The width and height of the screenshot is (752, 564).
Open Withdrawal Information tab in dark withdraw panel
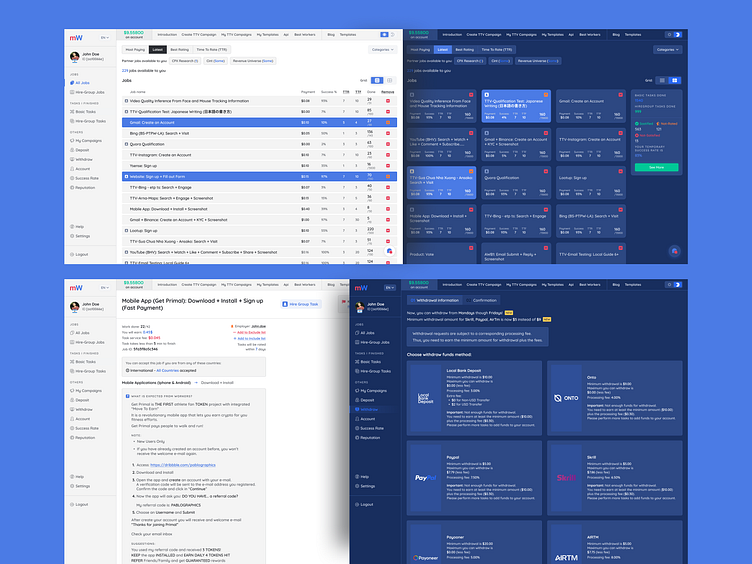[x=435, y=300]
